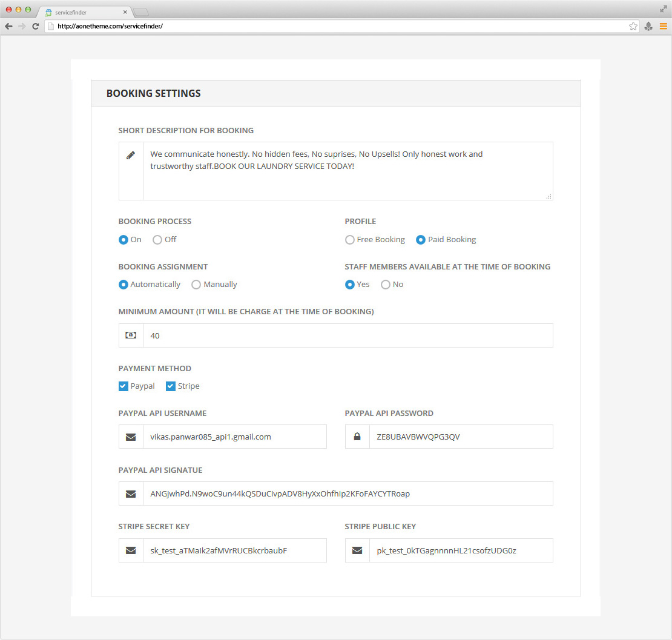Click the envelope icon beside Stripe Secret Key
The image size is (672, 640).
click(131, 550)
